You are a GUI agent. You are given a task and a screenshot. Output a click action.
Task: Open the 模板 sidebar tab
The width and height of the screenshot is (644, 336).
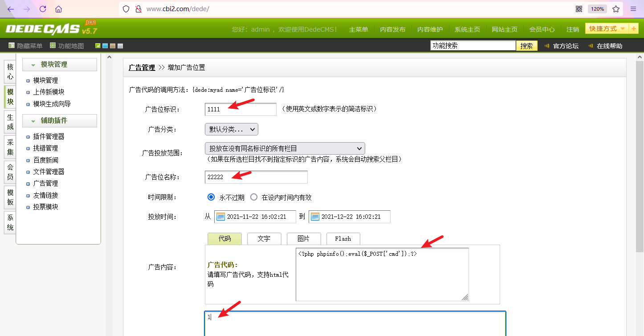(10, 197)
